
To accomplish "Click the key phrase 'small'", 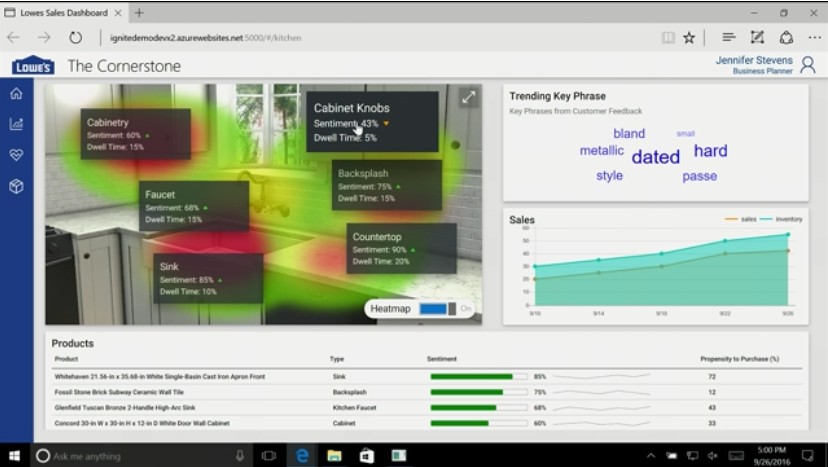I will [685, 134].
